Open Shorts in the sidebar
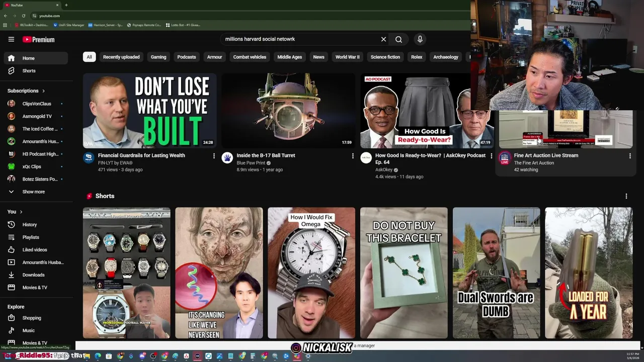 click(36, 71)
